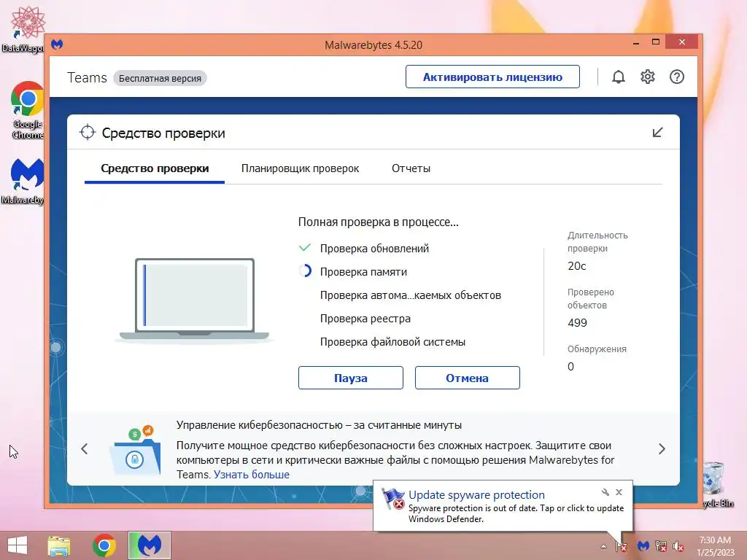Cancel the scan with Отмена
The image size is (747, 560).
[x=468, y=378]
